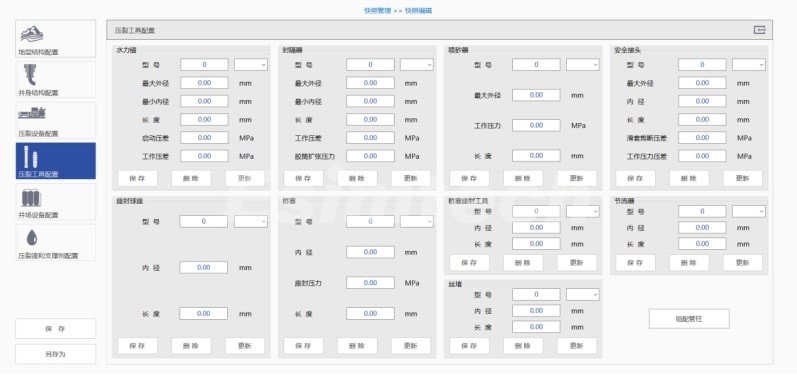The height and width of the screenshot is (375, 797).
Task: Save the 喷砂器 section
Action: (x=470, y=178)
